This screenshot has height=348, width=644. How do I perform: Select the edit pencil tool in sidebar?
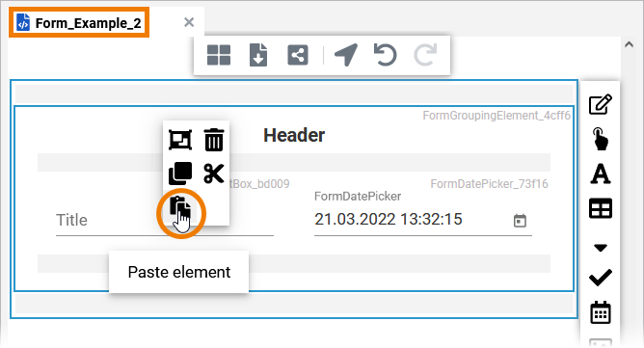[601, 104]
